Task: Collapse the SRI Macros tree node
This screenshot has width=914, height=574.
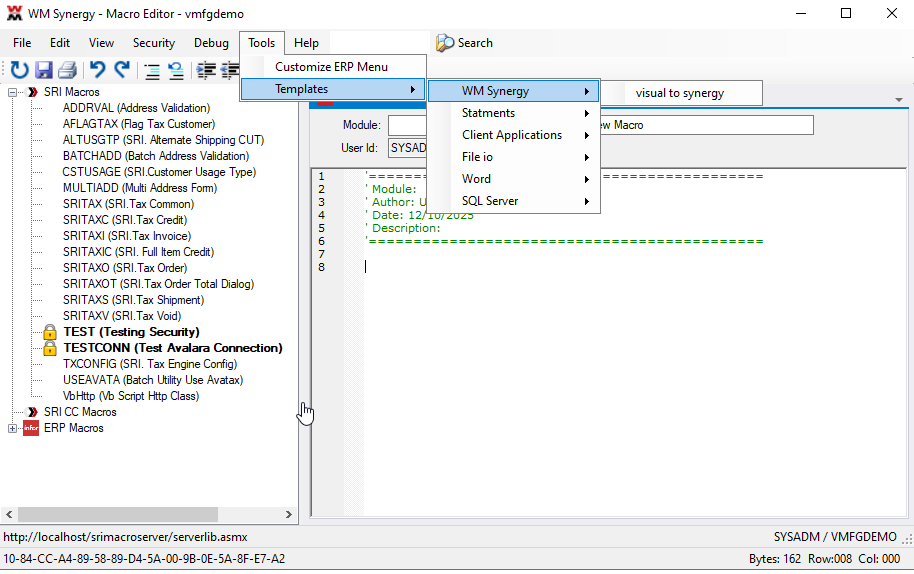Action: point(12,92)
